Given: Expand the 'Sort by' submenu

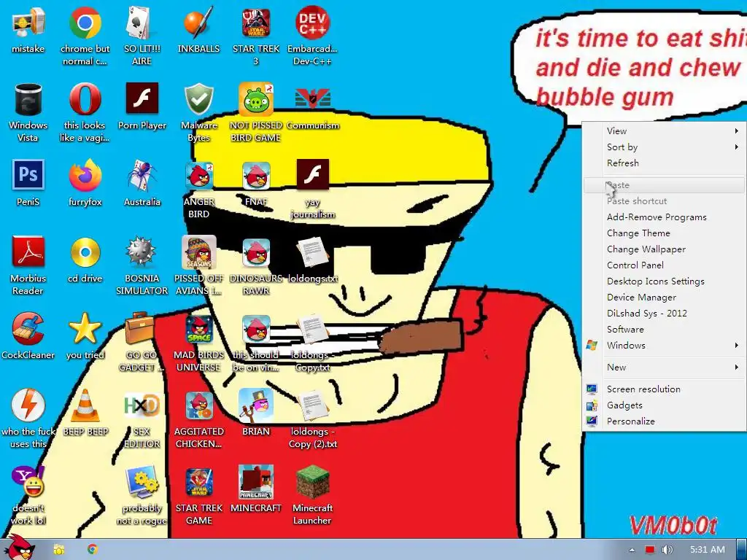Looking at the screenshot, I should (664, 147).
